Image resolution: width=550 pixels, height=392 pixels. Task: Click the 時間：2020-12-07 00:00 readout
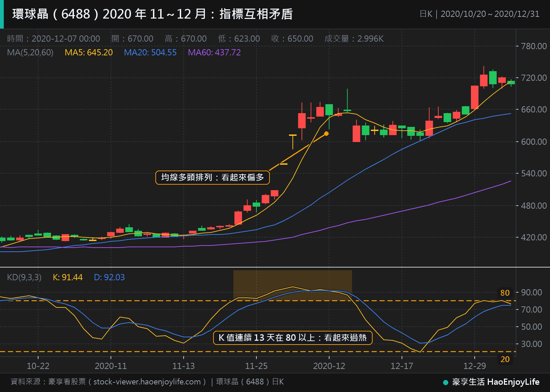click(54, 39)
